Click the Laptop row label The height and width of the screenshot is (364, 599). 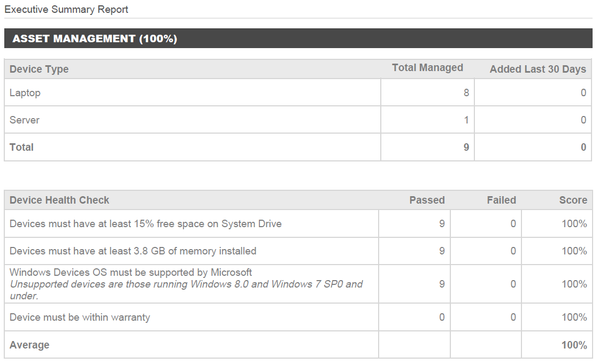[25, 92]
